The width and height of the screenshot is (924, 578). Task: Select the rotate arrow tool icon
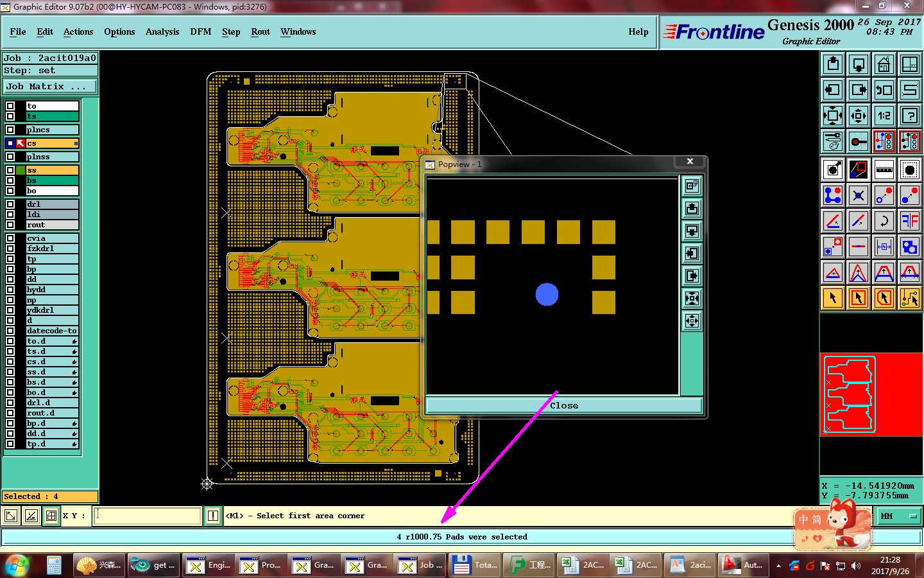click(x=884, y=222)
